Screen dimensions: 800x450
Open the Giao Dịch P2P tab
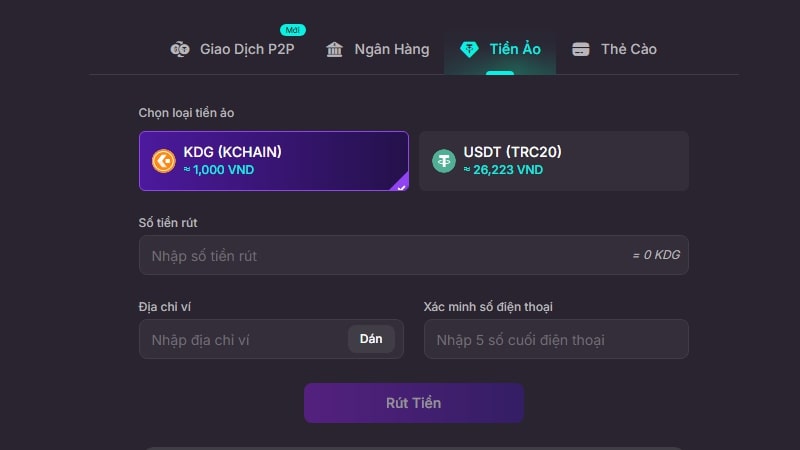[x=247, y=49]
